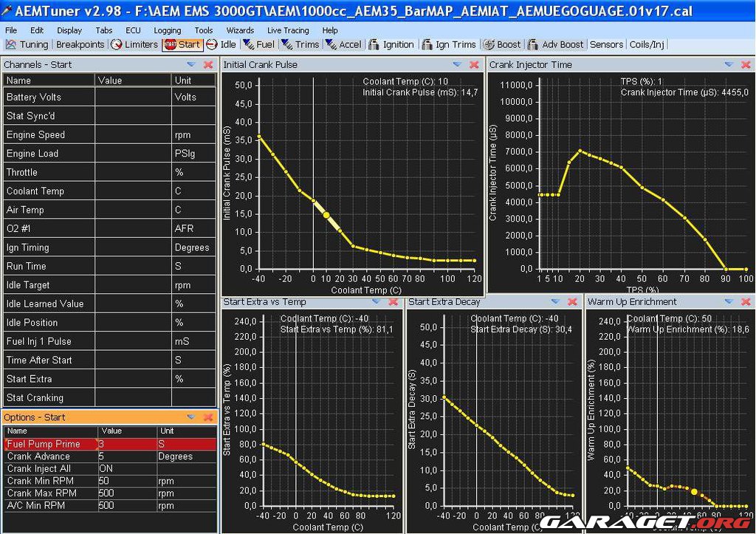
Task: Close the Channels - Start panel
Action: click(208, 64)
